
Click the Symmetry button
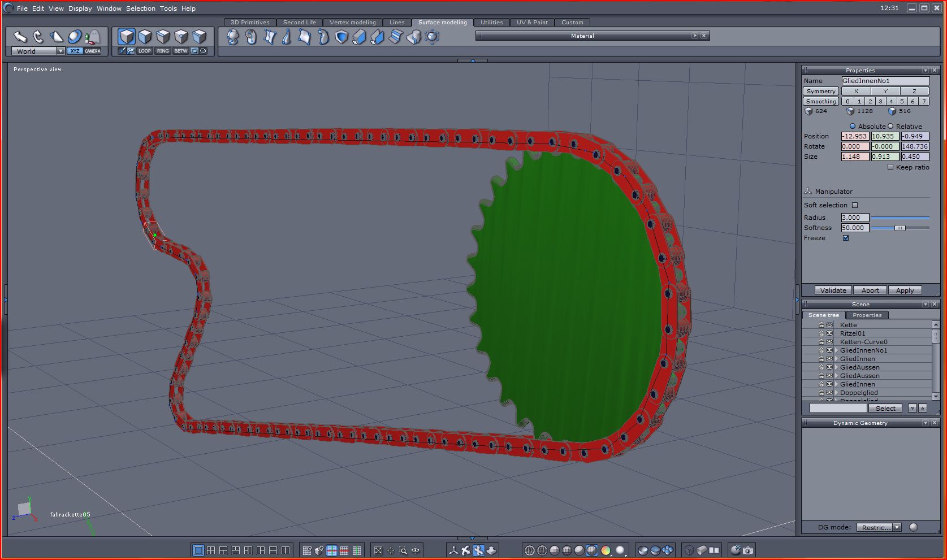(x=821, y=91)
